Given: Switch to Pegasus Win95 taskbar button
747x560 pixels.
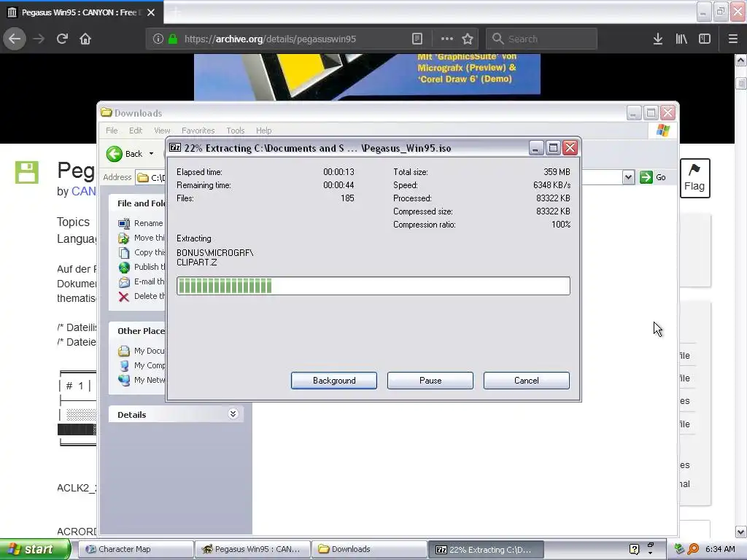Looking at the screenshot, I should pos(252,549).
